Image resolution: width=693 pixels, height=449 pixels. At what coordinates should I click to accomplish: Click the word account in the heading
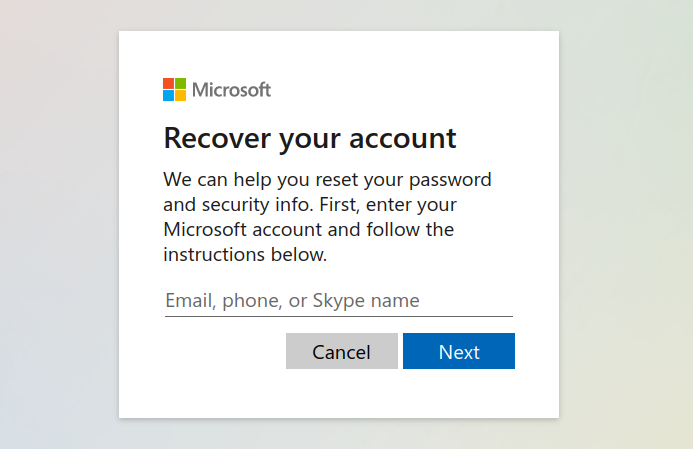403,139
